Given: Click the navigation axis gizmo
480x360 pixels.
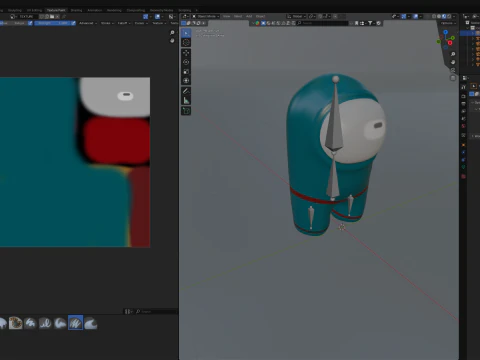Looking at the screenshot, I should tap(446, 39).
